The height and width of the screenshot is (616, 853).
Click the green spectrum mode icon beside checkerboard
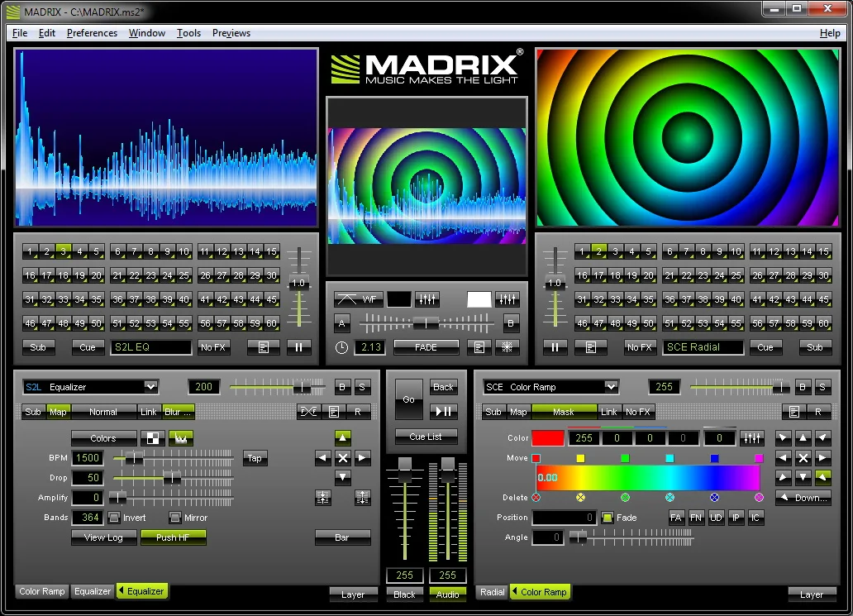180,438
